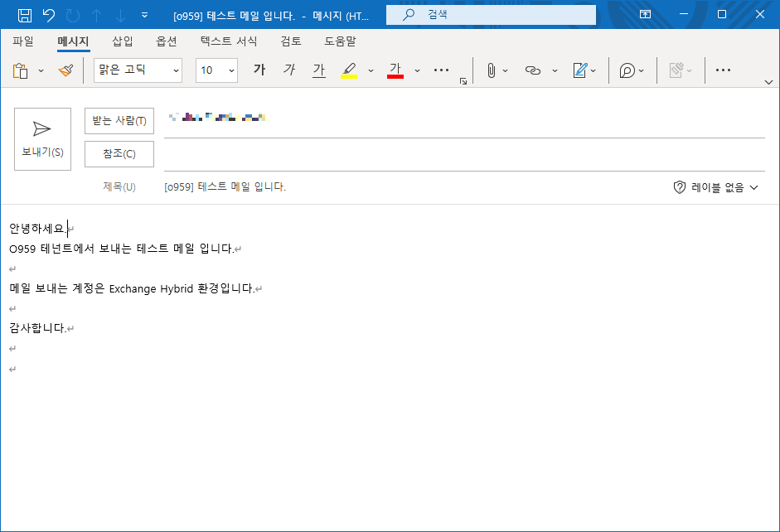Insert a hyperlink with the link icon

pyautogui.click(x=535, y=70)
